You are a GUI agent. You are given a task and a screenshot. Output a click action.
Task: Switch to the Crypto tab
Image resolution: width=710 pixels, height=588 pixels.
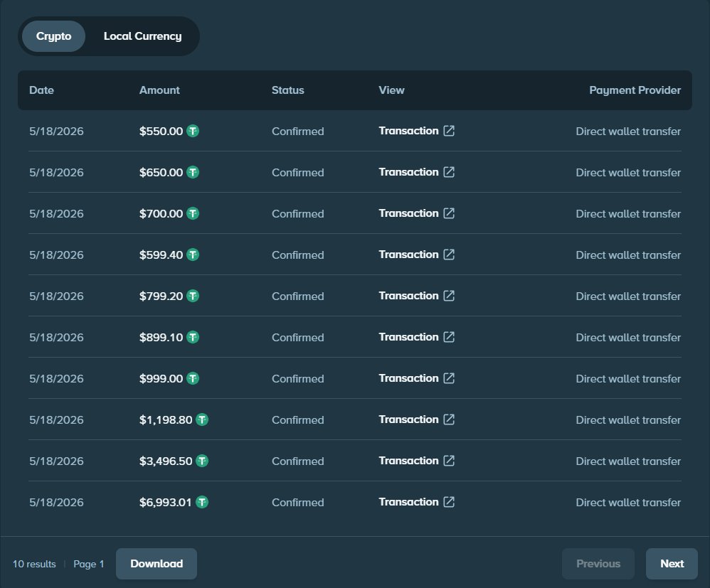click(x=53, y=36)
